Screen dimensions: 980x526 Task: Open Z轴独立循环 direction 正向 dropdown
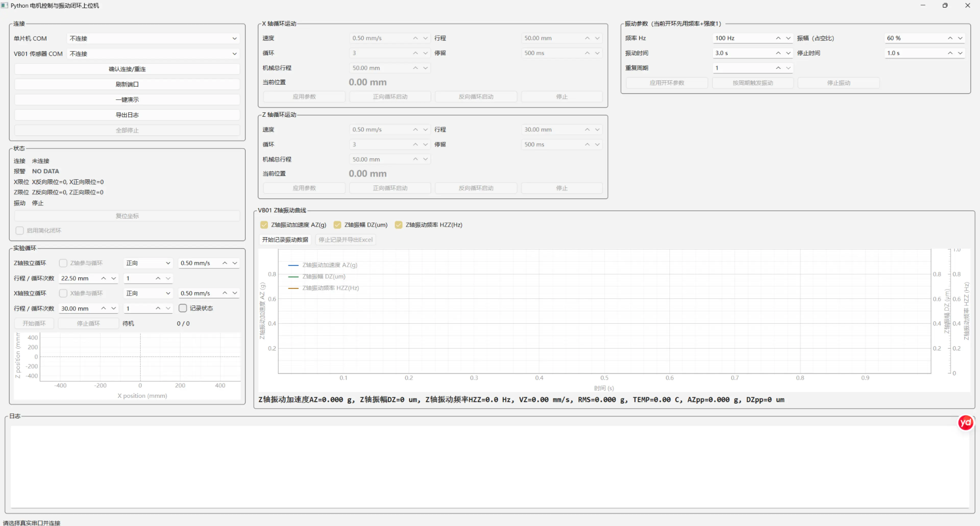148,263
